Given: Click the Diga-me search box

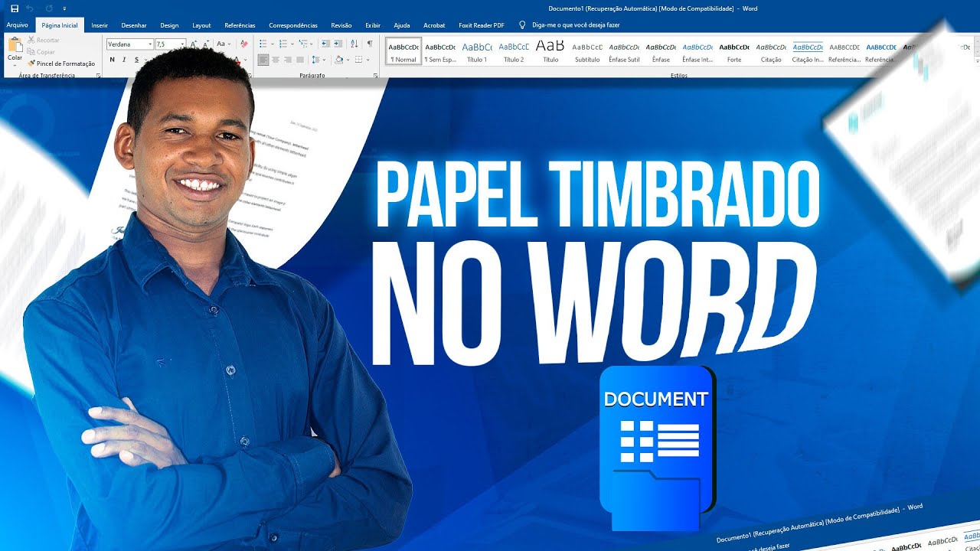Looking at the screenshot, I should [x=575, y=25].
